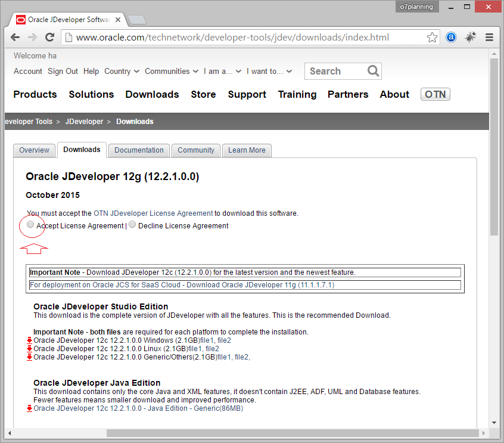Click the Account link
Image resolution: width=504 pixels, height=443 pixels.
coord(27,71)
